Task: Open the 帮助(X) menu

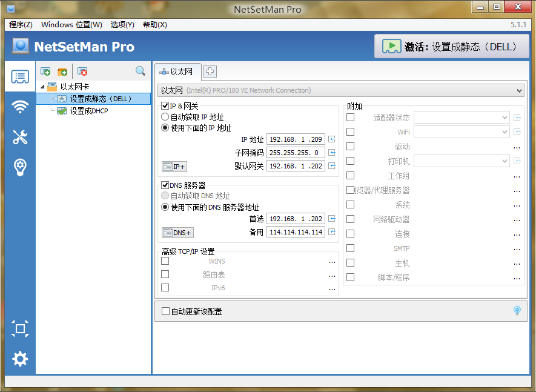Action: (155, 25)
